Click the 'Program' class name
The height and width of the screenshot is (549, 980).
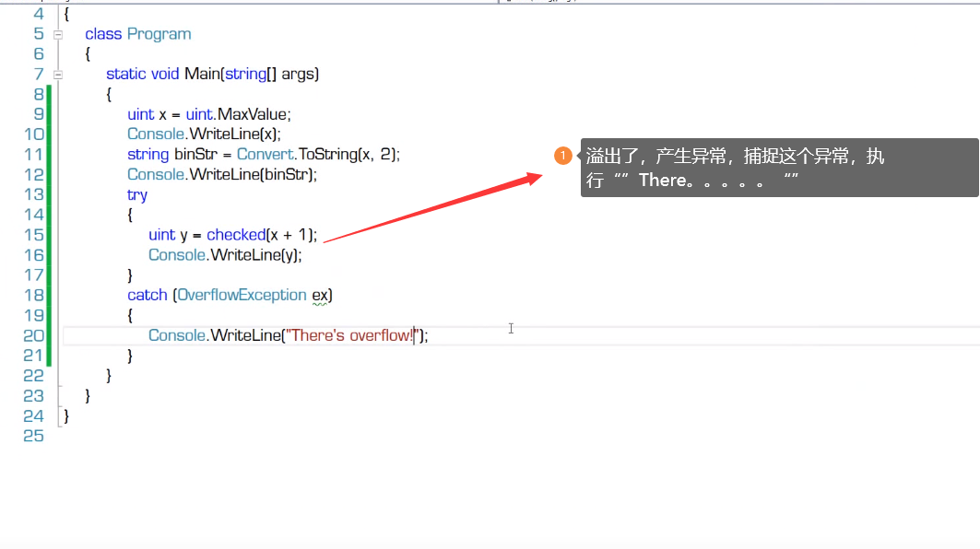159,34
